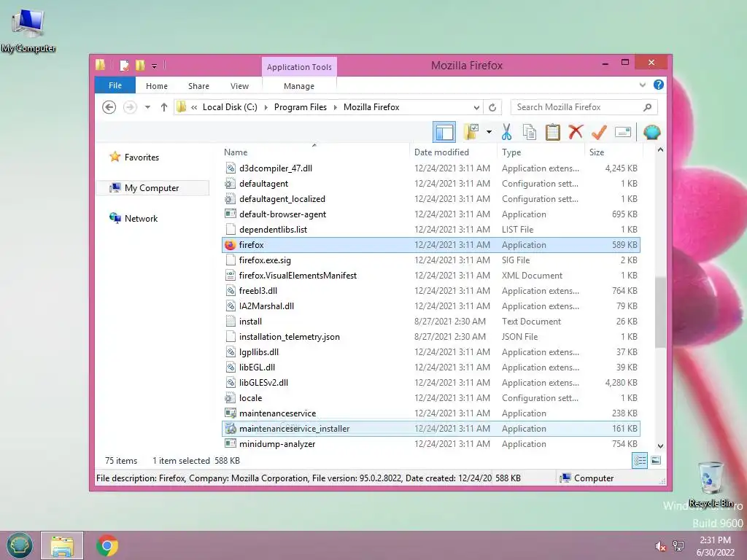Viewport: 747px width, 560px height.
Task: Select the firefox.VisualElementsManifest file
Action: tap(430, 275)
